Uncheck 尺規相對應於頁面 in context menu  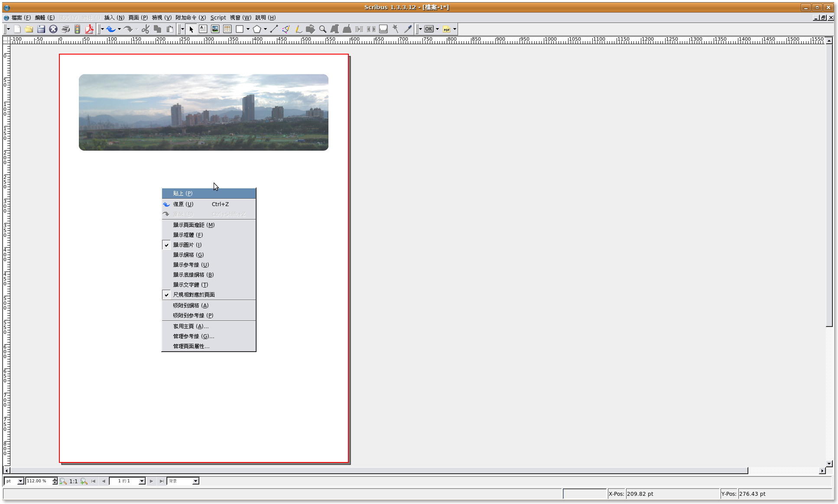tap(194, 294)
